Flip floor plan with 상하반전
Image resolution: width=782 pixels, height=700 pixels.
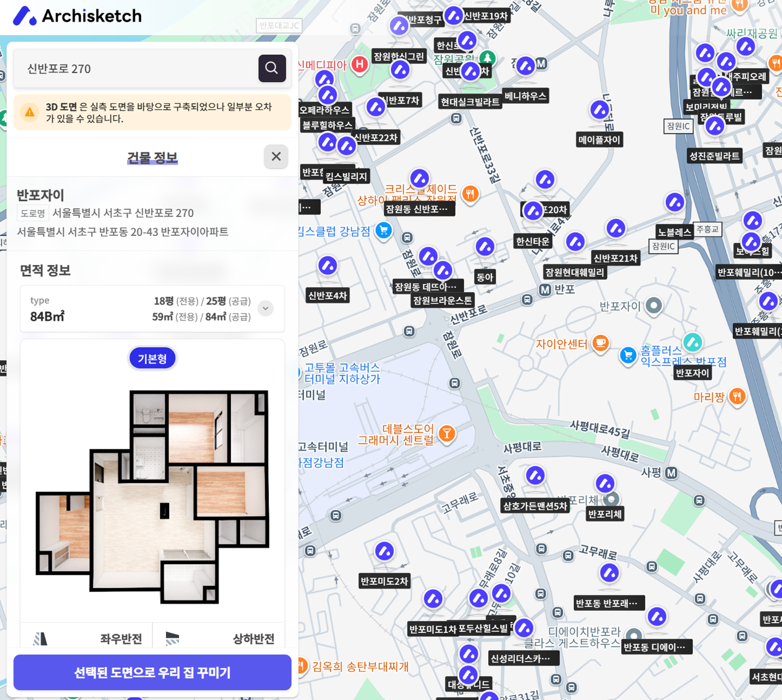coord(219,638)
